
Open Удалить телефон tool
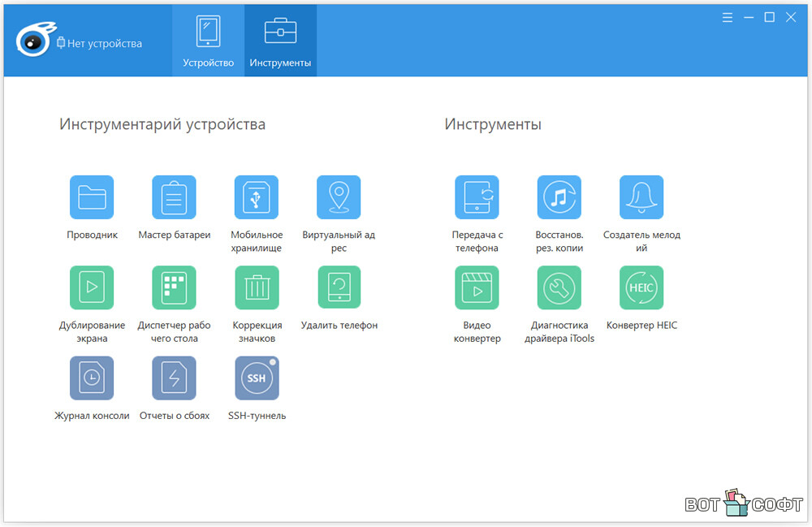coord(339,287)
